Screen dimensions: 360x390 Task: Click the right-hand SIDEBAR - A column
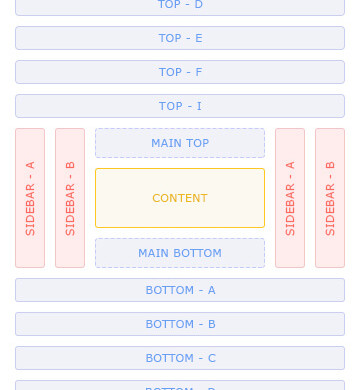tap(290, 198)
